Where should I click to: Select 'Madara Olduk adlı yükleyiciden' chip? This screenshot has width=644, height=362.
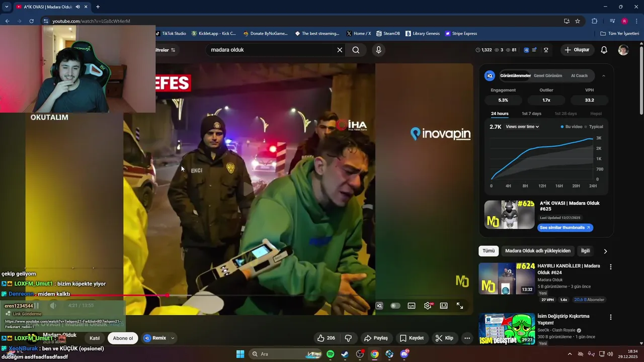click(x=538, y=251)
